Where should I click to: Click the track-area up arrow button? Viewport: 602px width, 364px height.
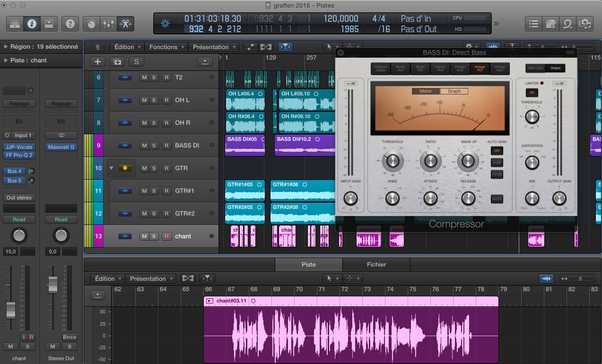click(x=98, y=47)
